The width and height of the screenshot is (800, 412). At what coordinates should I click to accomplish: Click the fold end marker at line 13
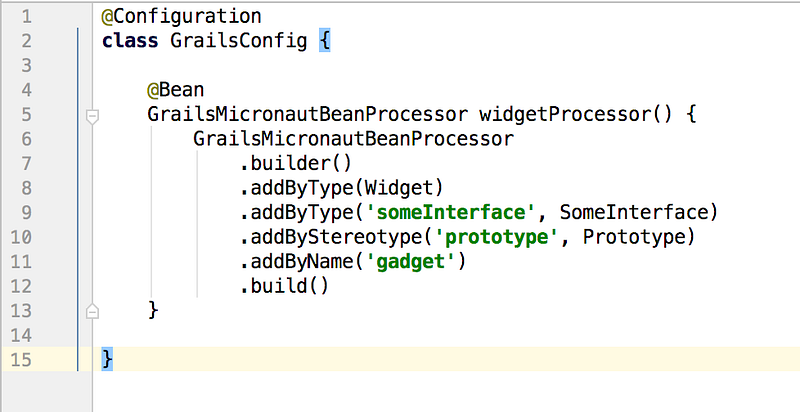tap(92, 311)
